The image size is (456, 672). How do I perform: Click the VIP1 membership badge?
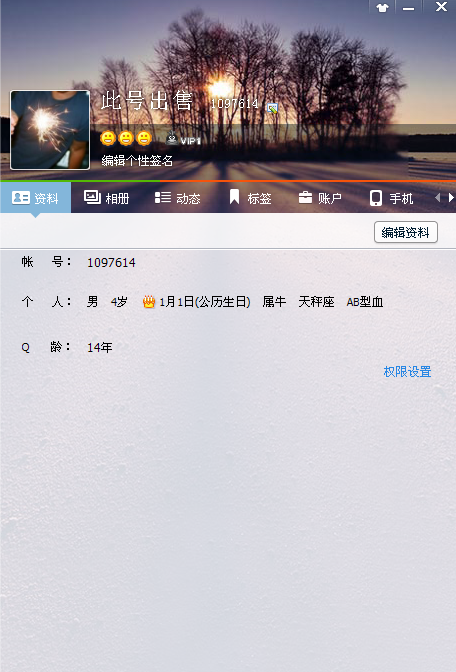click(x=183, y=138)
